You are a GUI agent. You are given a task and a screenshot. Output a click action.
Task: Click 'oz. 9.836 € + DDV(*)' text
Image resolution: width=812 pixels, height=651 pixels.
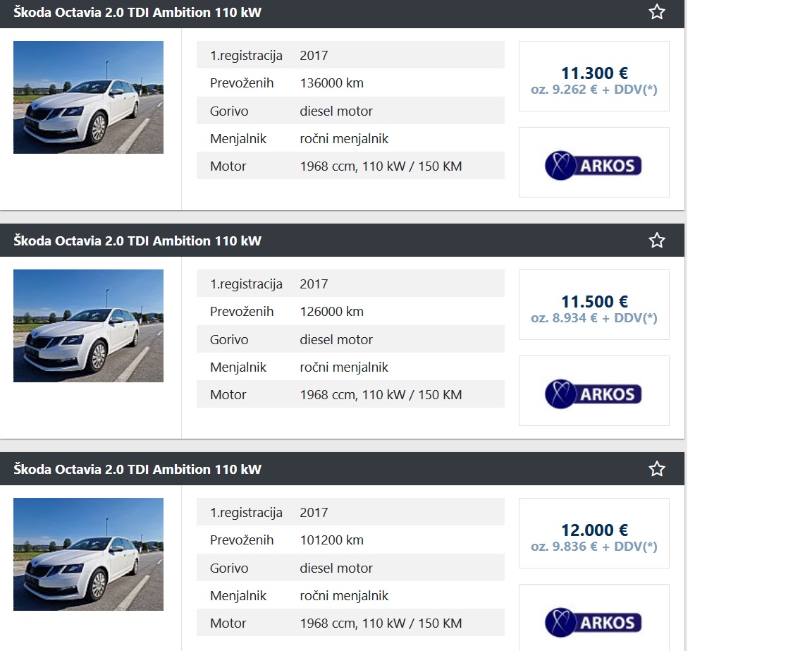tap(594, 547)
